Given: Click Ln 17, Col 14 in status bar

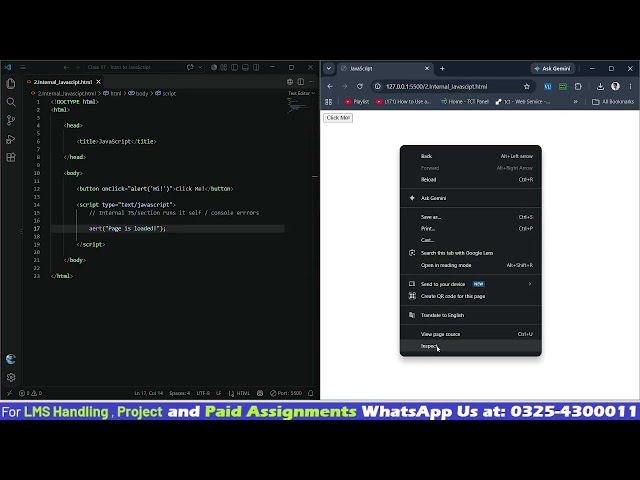Looking at the screenshot, I should point(149,393).
